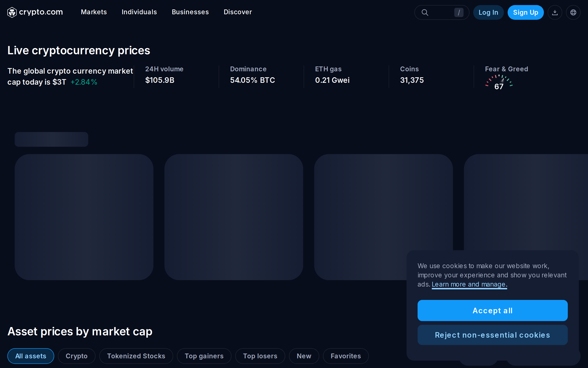The image size is (588, 368).
Task: Click the crypto.com wordmark text
Action: coord(41,12)
